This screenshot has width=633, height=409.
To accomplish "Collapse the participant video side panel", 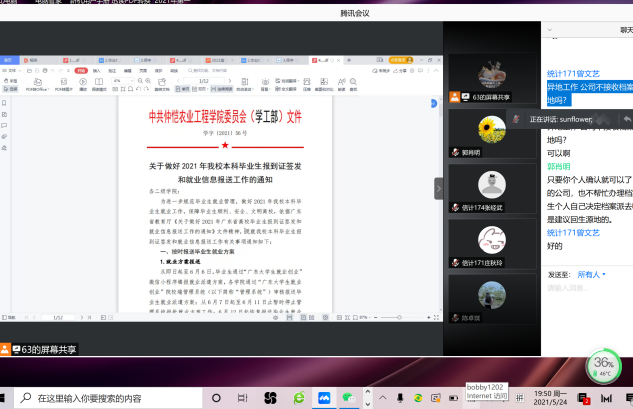I will click(438, 189).
